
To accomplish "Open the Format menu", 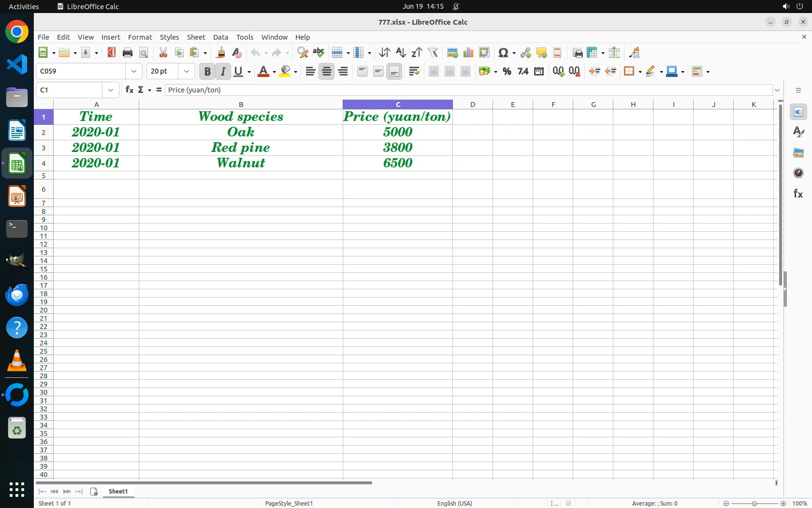I will click(140, 37).
